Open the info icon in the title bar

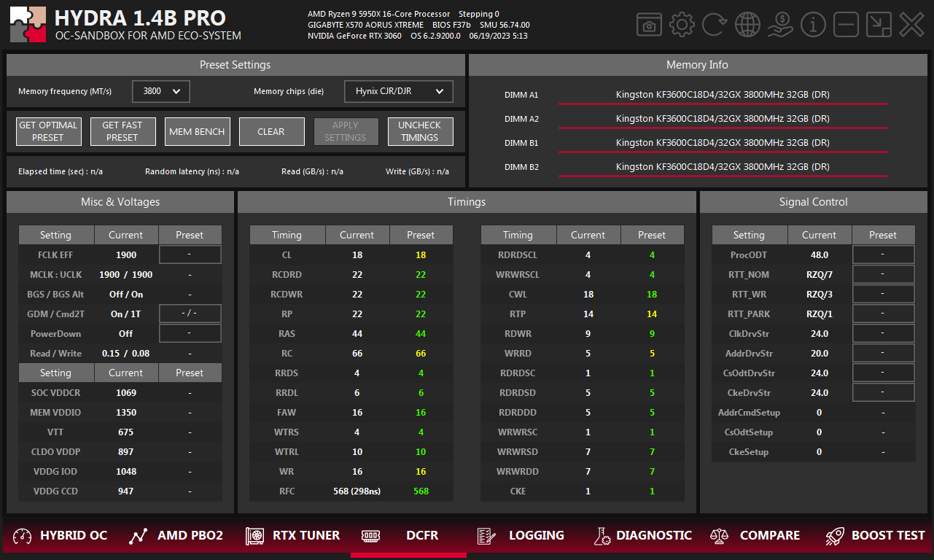click(x=813, y=25)
